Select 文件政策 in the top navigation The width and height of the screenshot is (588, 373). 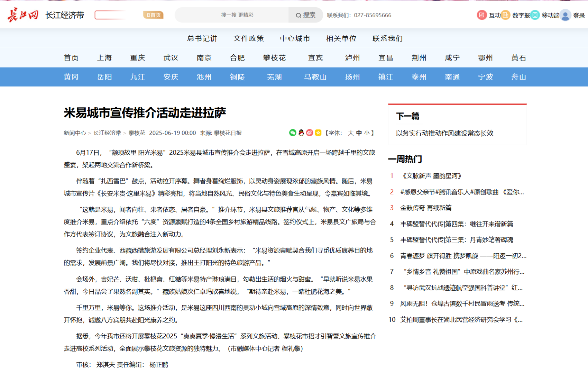pos(248,38)
